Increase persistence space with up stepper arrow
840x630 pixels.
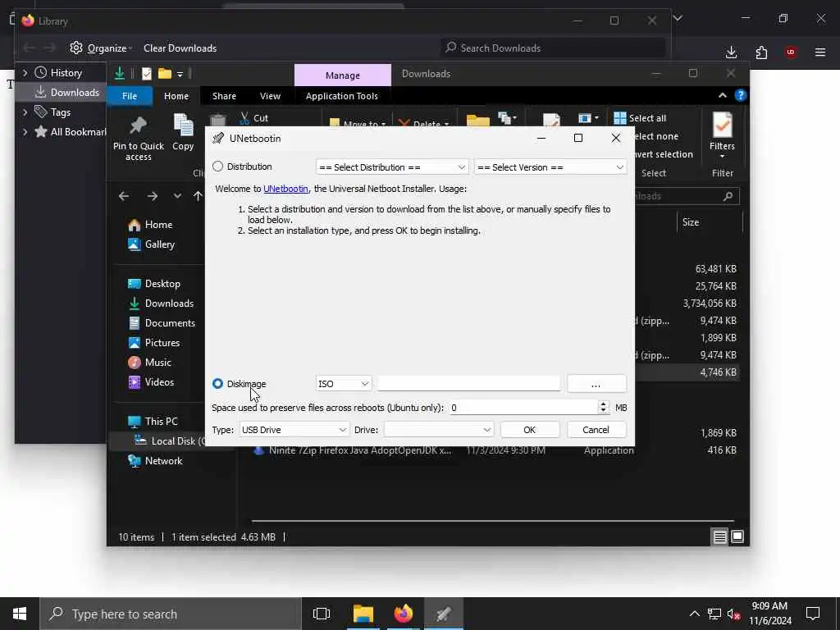pyautogui.click(x=603, y=404)
